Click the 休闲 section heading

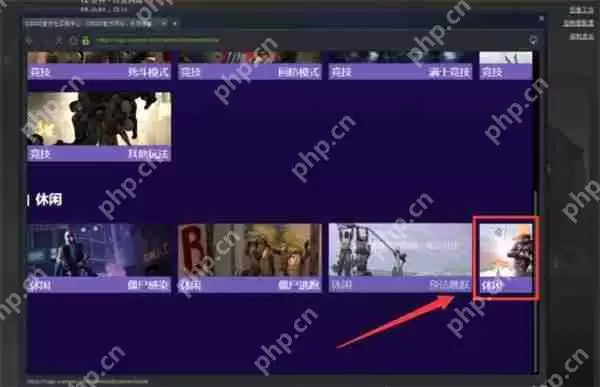pos(49,200)
